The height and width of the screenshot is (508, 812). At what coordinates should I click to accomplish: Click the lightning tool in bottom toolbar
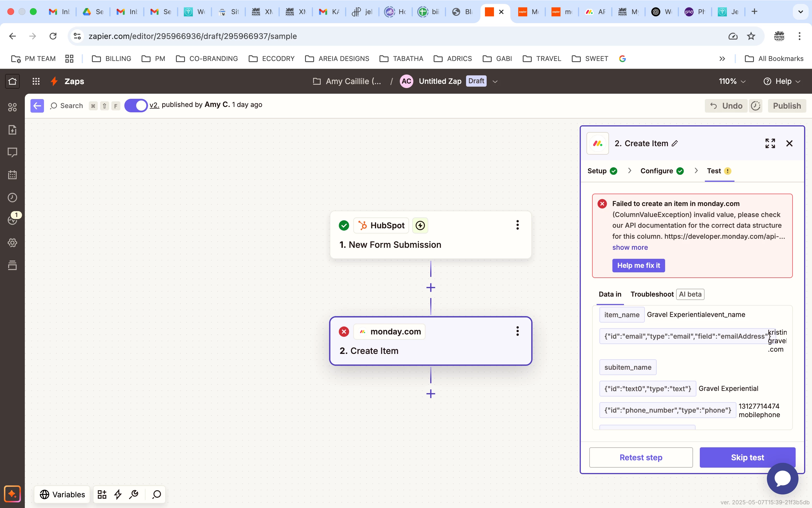point(118,494)
